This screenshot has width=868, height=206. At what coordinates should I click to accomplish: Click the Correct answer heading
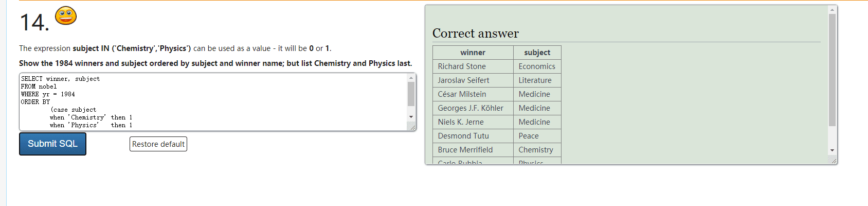(x=475, y=33)
